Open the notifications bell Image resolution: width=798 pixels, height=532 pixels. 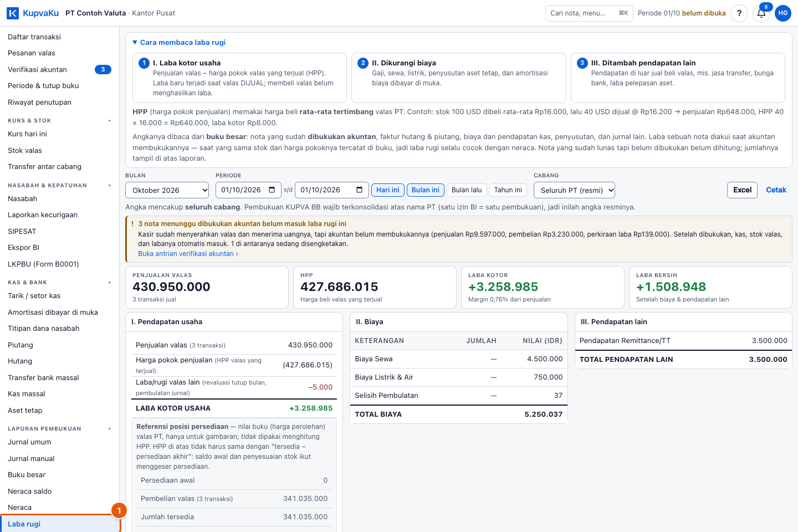[761, 13]
